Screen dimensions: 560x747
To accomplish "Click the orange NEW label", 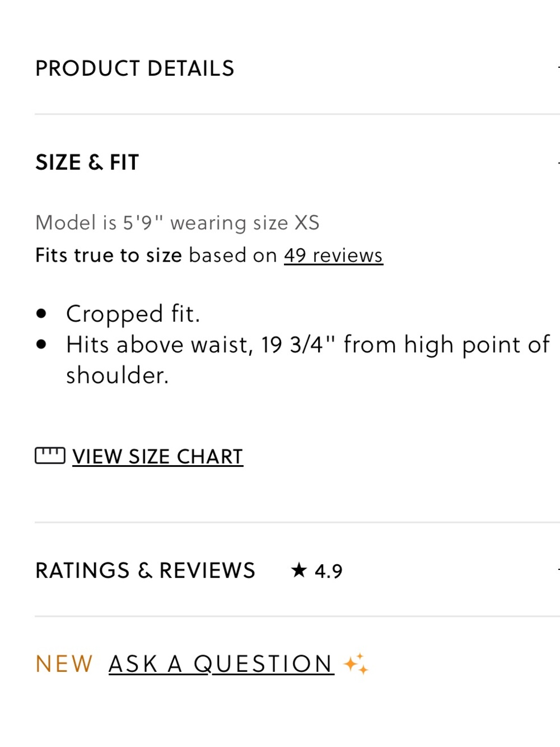I will pos(64,664).
